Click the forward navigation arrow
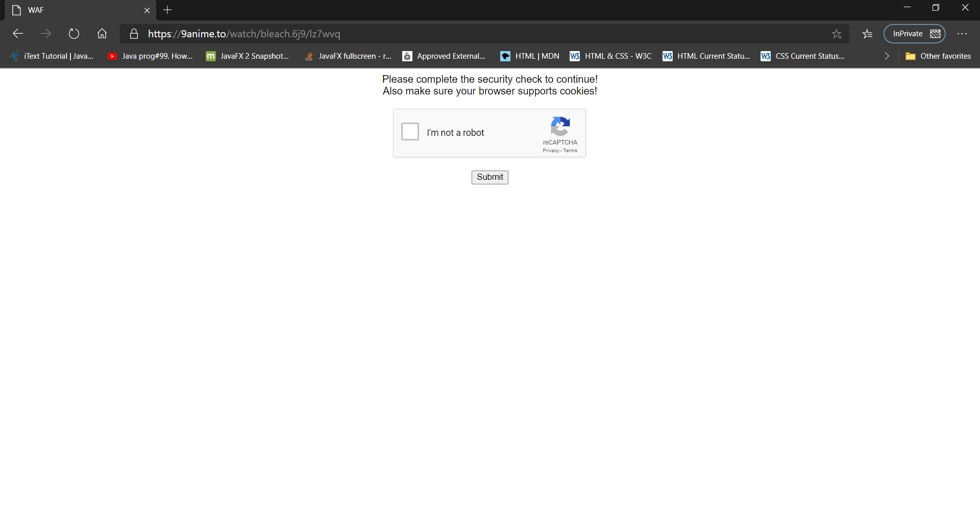Image resolution: width=980 pixels, height=526 pixels. pyautogui.click(x=46, y=34)
